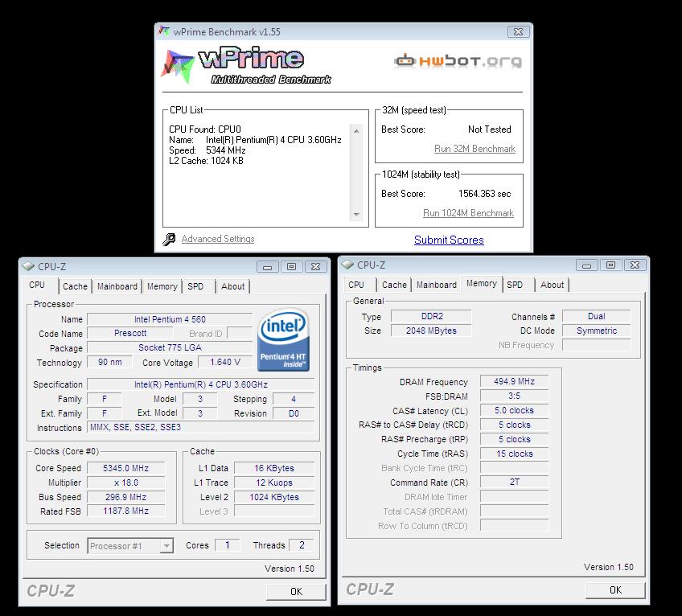
Task: Close the wPrime Benchmark window
Action: click(518, 31)
